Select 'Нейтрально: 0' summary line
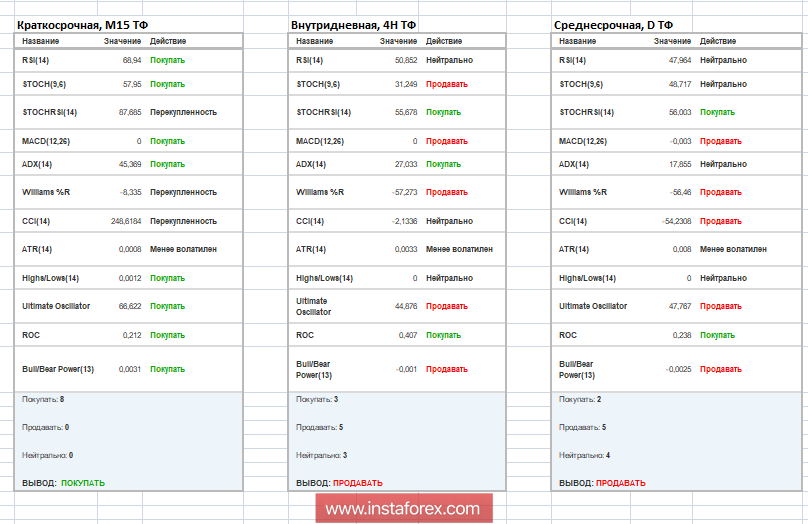The image size is (808, 524). [47, 455]
